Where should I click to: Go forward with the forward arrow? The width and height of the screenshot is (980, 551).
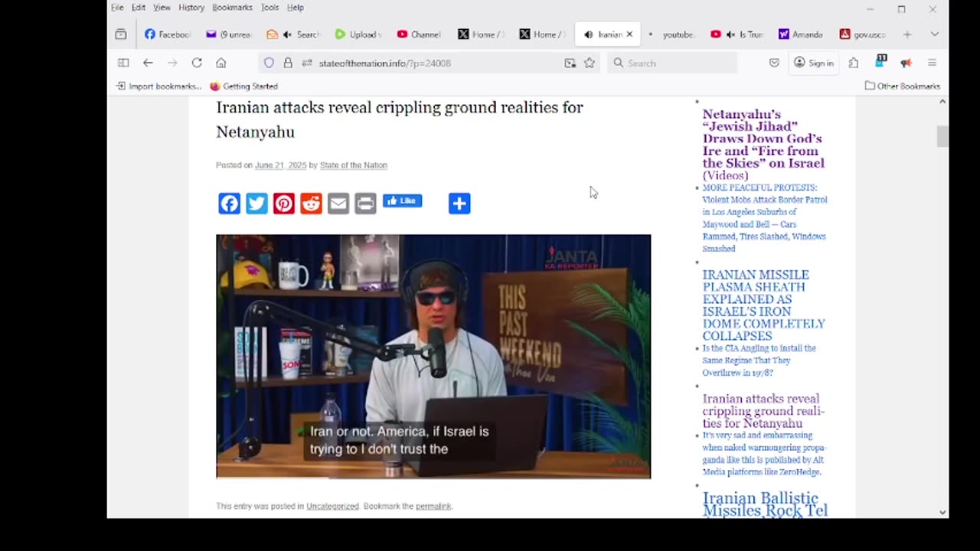pos(172,63)
